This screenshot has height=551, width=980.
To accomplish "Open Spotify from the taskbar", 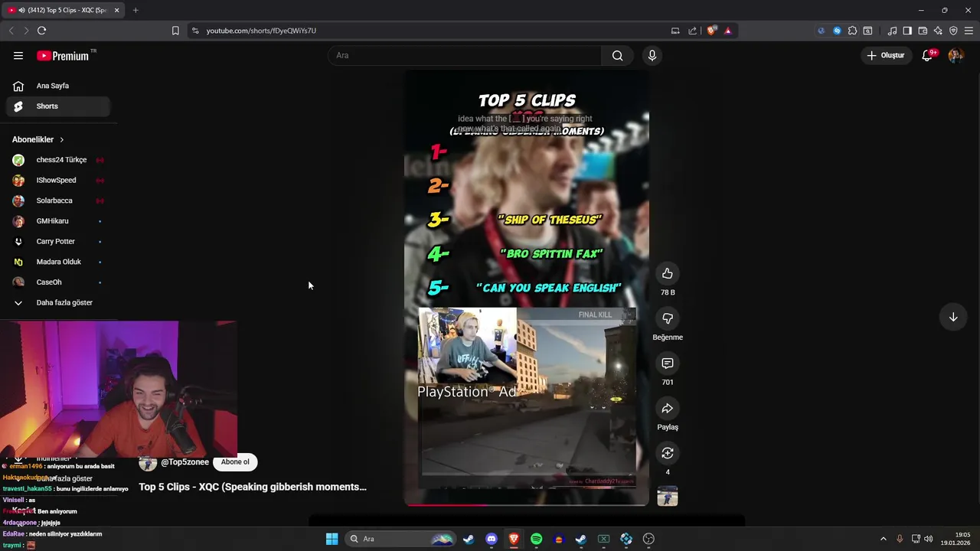I will [536, 539].
